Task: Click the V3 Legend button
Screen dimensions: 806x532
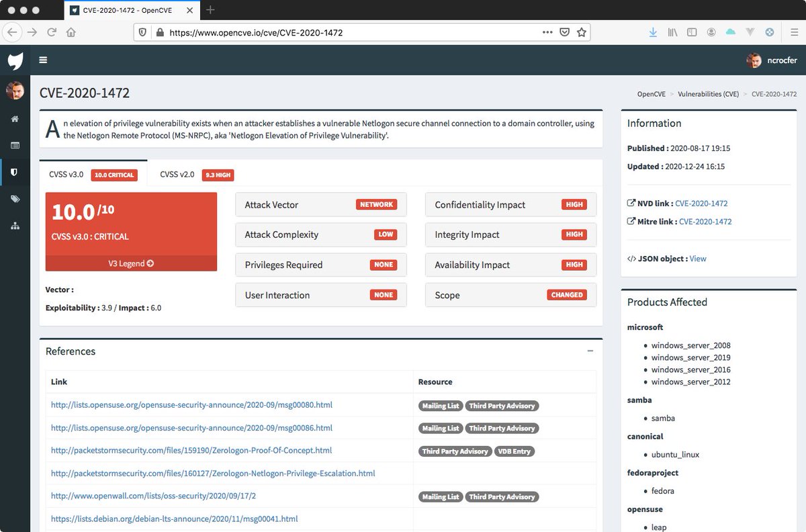Action: pyautogui.click(x=130, y=263)
